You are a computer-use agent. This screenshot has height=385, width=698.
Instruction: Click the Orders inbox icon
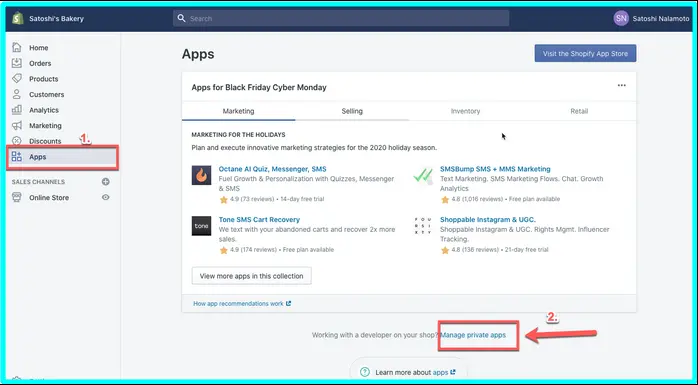coord(16,63)
